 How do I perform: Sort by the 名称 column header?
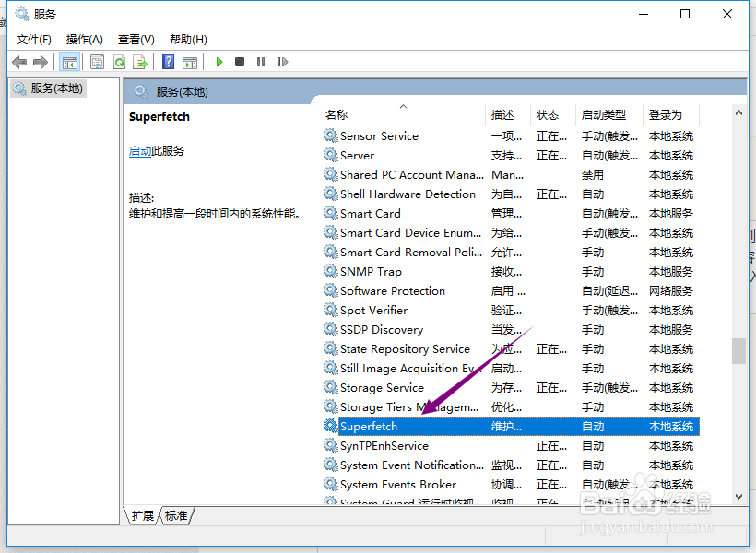[x=403, y=114]
